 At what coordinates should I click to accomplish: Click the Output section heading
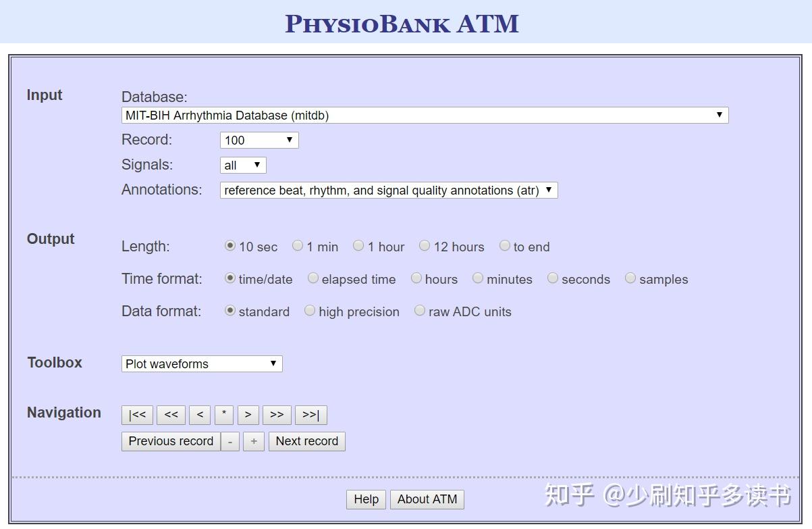pyautogui.click(x=51, y=239)
